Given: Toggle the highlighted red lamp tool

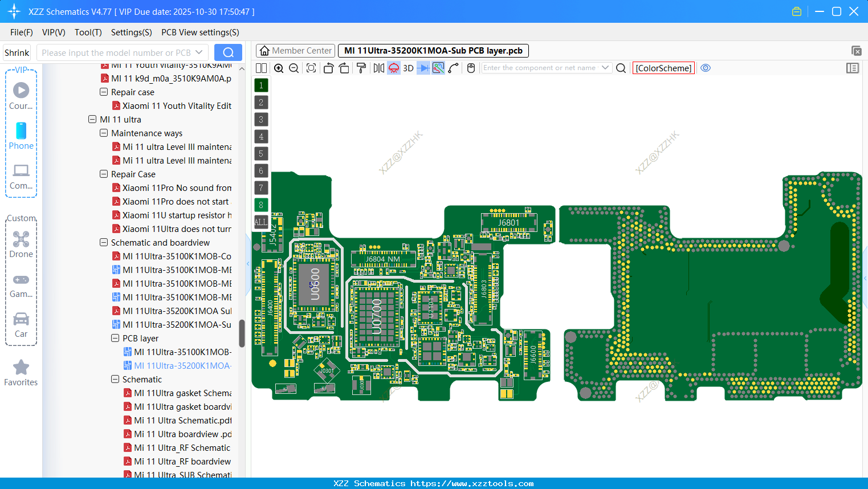Looking at the screenshot, I should click(393, 68).
